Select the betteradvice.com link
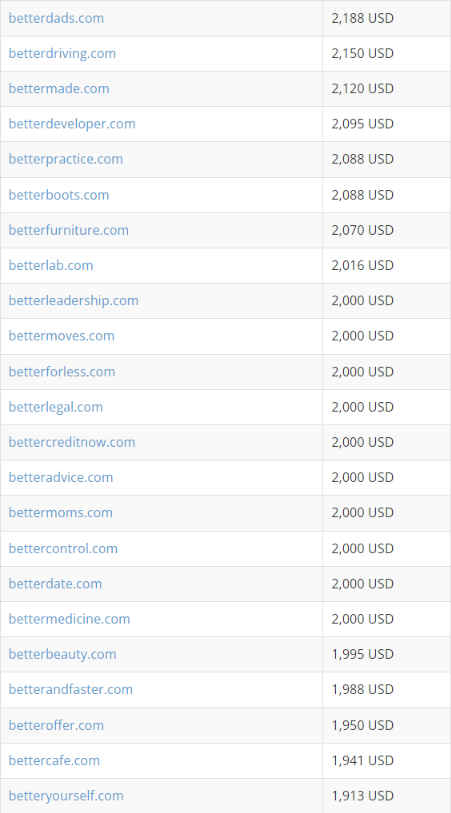Image resolution: width=451 pixels, height=813 pixels. pyautogui.click(x=61, y=478)
